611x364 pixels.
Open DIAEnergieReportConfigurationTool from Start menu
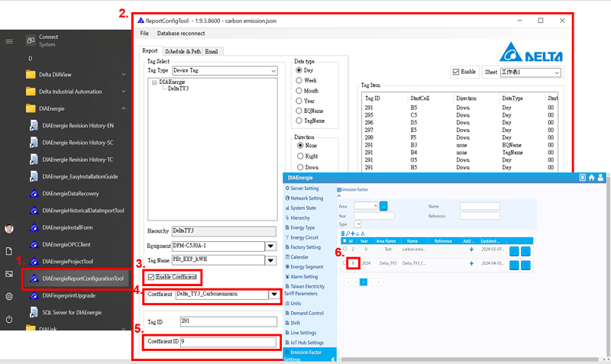tap(77, 279)
